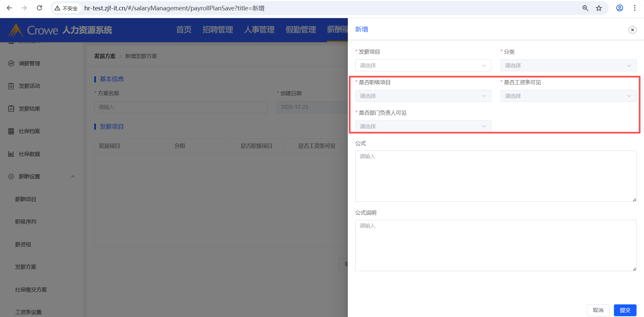Open the 招聘管理 top menu
644x317 pixels.
pos(218,30)
